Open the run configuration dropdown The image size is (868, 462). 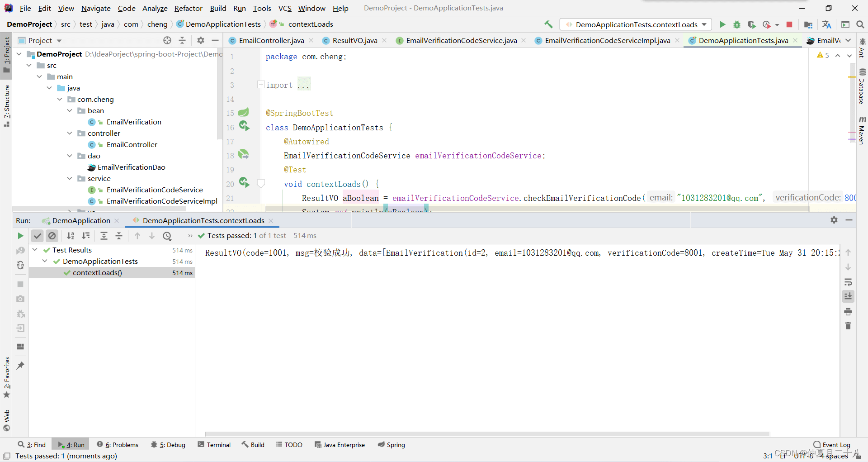[x=636, y=24]
